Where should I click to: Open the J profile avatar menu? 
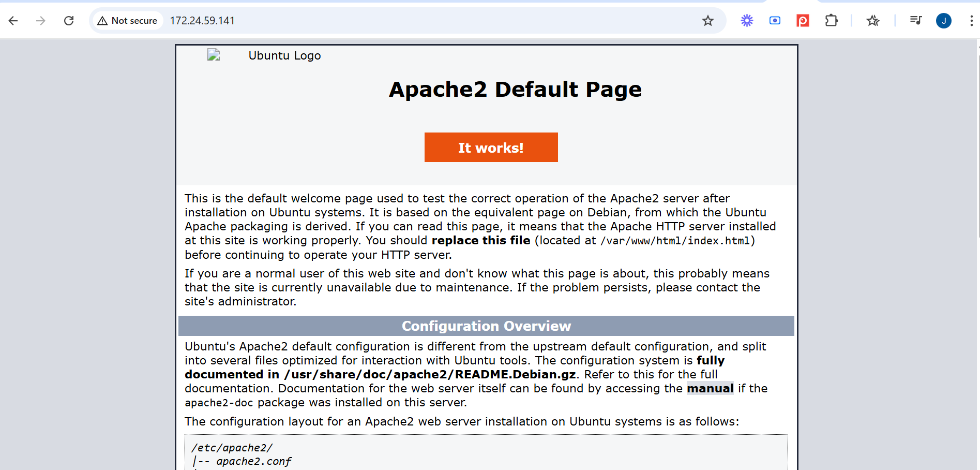944,21
